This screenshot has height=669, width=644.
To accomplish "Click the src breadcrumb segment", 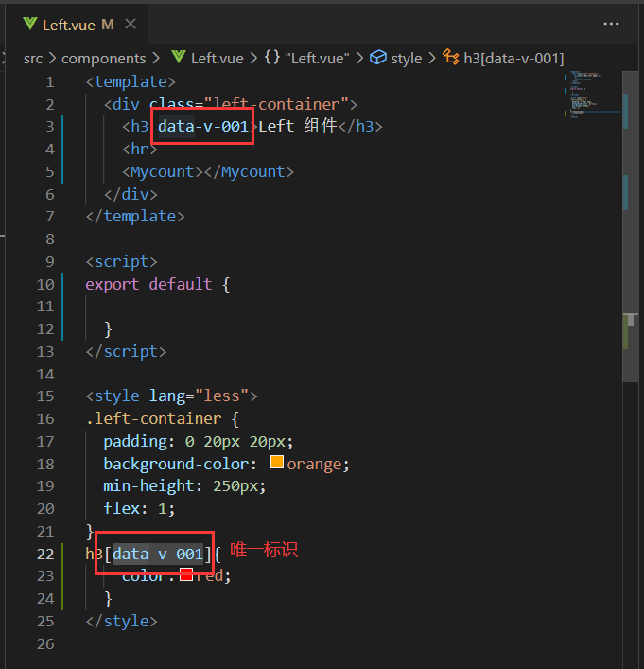I will 33,59.
